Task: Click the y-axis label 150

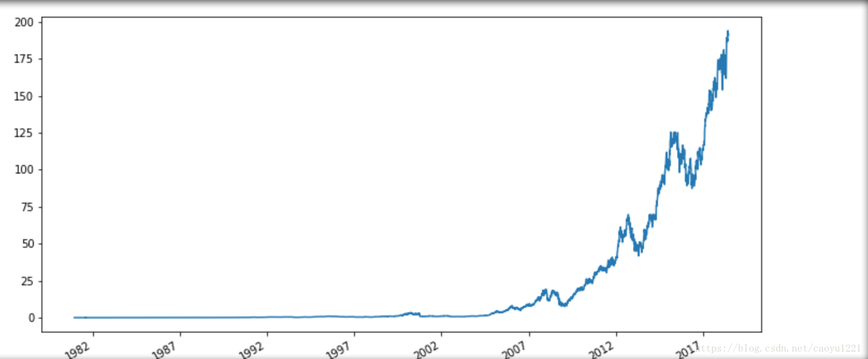Action: point(24,97)
